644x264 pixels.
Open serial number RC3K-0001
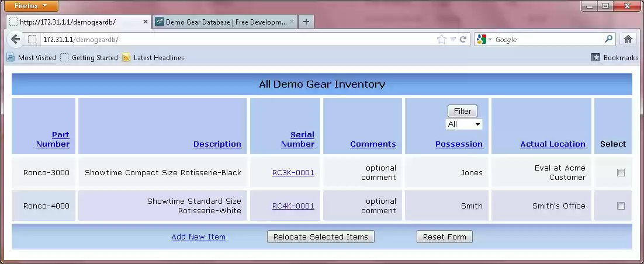click(x=293, y=172)
